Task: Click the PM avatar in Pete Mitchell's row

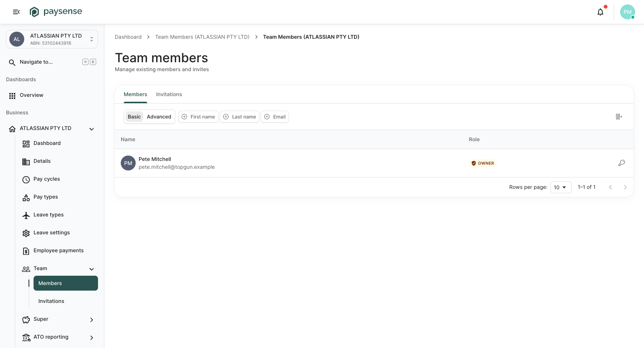Action: pos(128,163)
